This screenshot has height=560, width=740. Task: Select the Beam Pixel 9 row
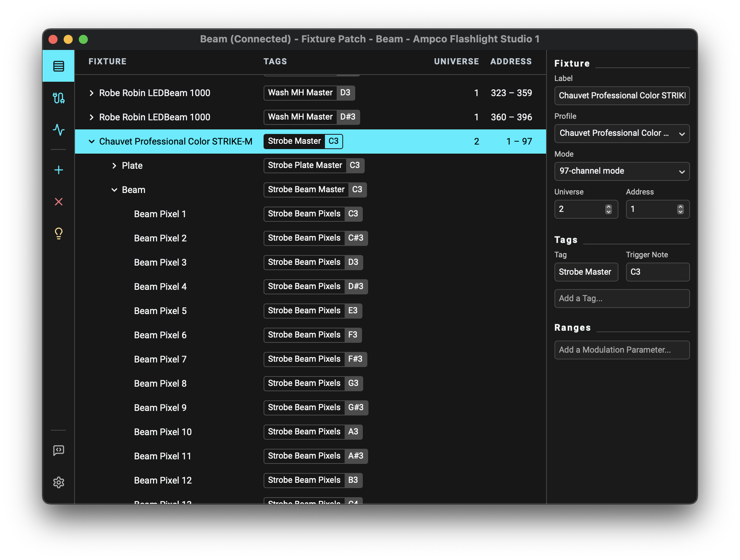[x=310, y=408]
